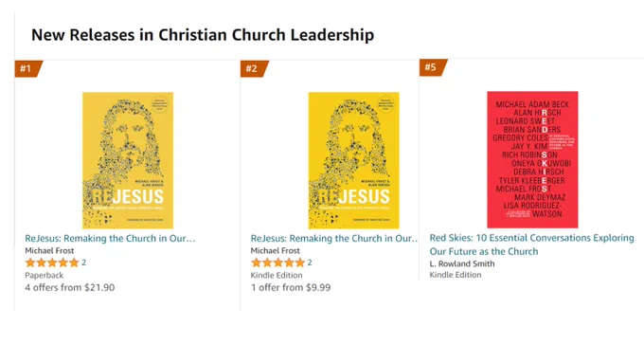Viewport: 644px width, 363px height.
Task: Click author L. Rowland Smith
Action: coord(462,263)
